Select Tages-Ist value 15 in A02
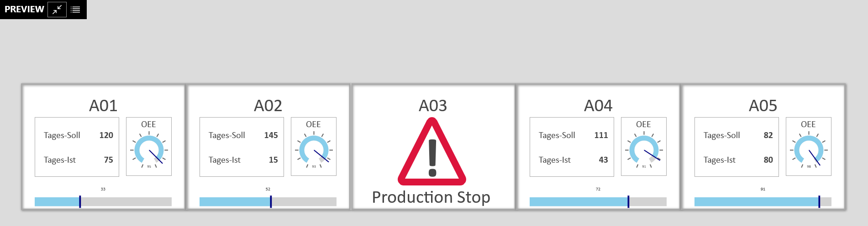The height and width of the screenshot is (226, 868). point(273,160)
